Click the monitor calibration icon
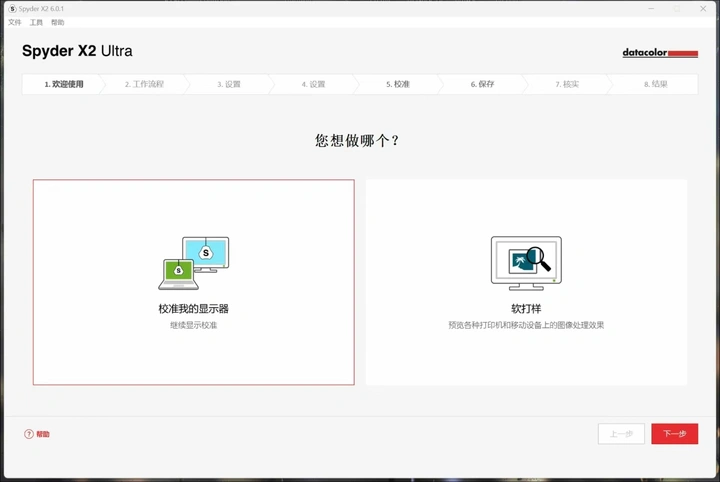 [x=193, y=263]
